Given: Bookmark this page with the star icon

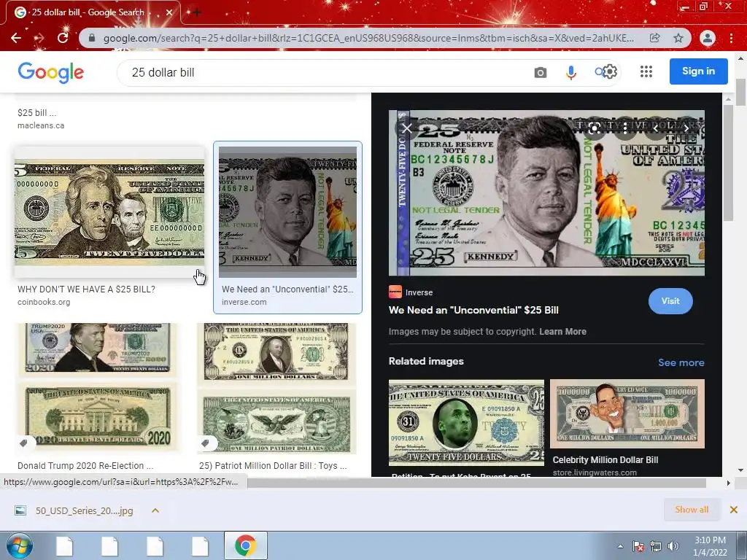Looking at the screenshot, I should [x=678, y=38].
